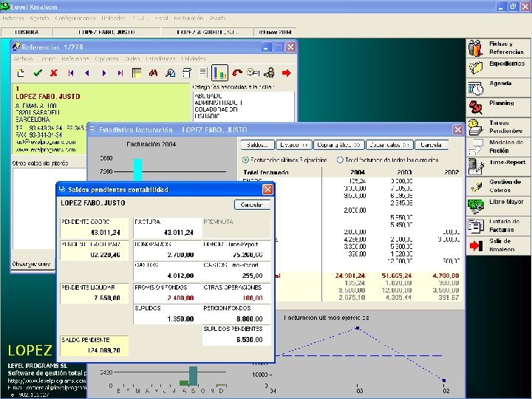The image size is (532, 399).
Task: Click the binoculars search icon
Action: [154, 72]
